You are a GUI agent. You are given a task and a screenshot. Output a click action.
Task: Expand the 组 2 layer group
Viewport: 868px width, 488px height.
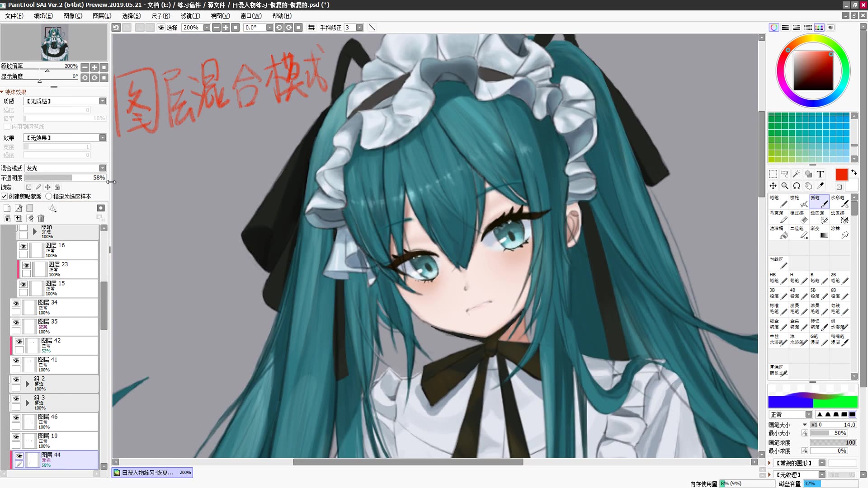point(28,384)
